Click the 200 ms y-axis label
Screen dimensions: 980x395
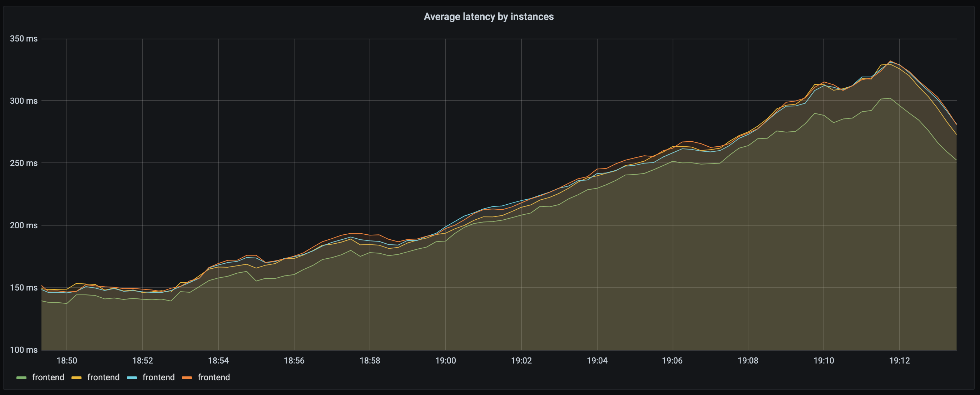pos(24,225)
